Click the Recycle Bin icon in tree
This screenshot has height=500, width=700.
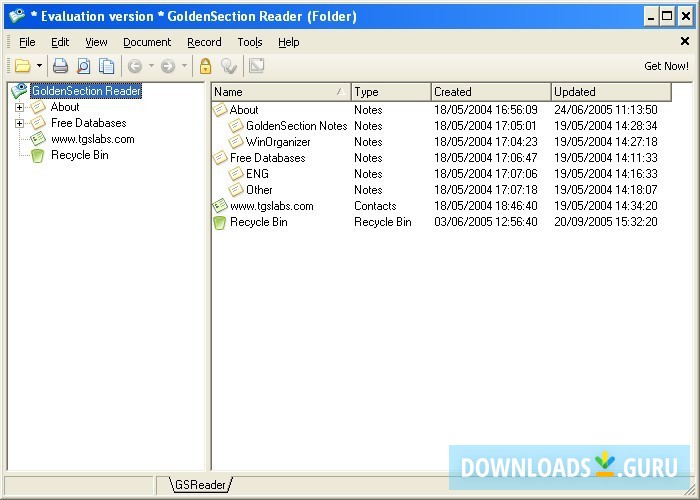(38, 155)
